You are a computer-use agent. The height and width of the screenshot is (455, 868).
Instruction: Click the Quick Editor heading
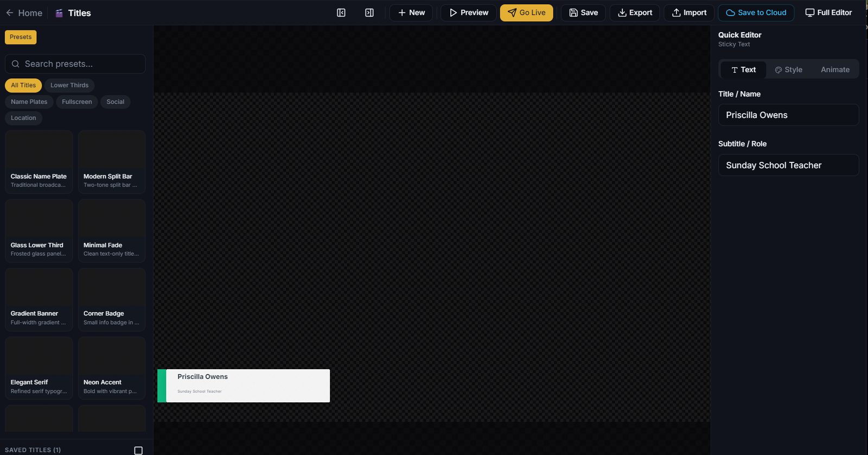click(x=739, y=35)
